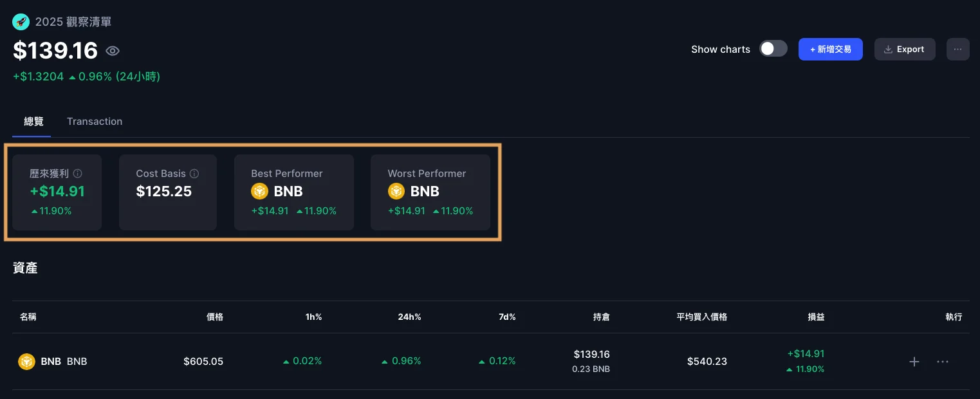This screenshot has height=399, width=980.
Task: Toggle the Show charts switch
Action: 773,49
